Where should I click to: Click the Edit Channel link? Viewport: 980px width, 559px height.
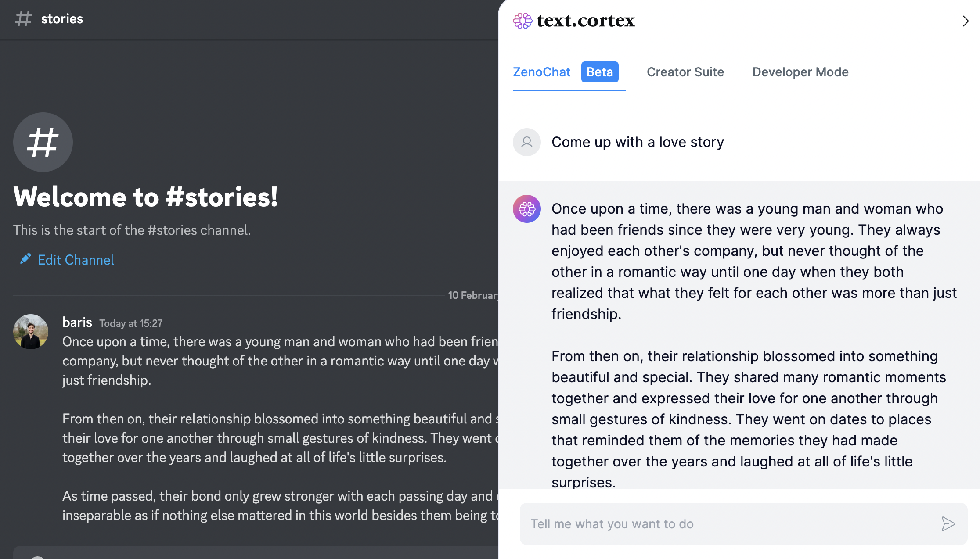76,260
